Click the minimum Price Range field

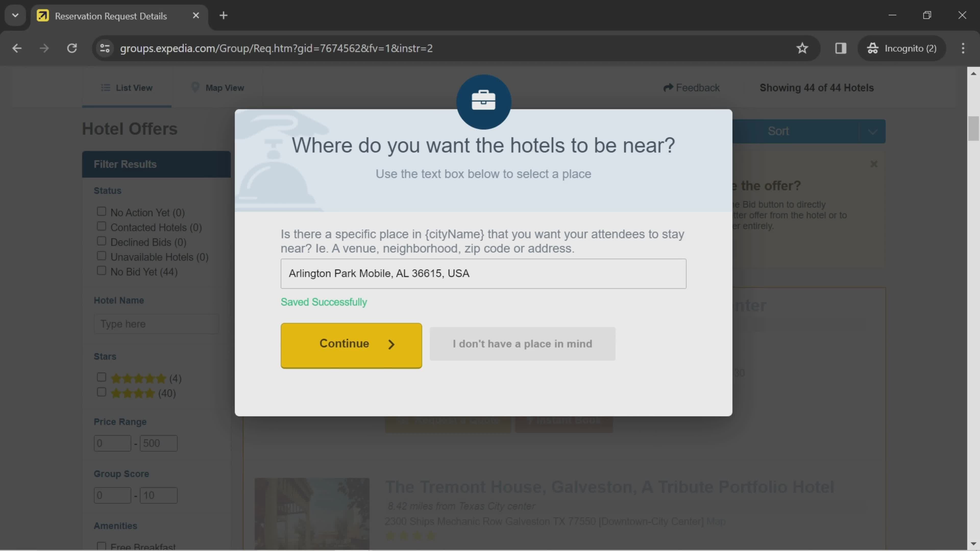point(112,443)
